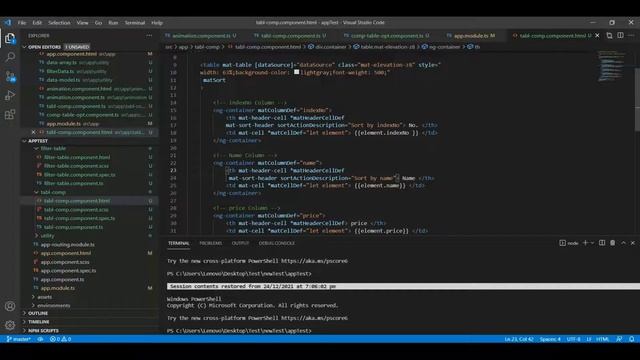Open the VS Code logo window menu
This screenshot has height=360, width=640.
pyautogui.click(x=8, y=22)
